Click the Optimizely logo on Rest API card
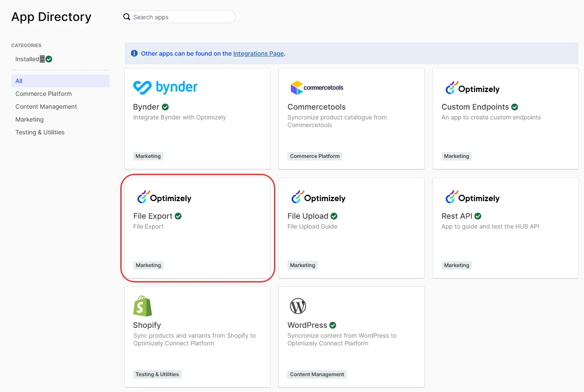 [472, 197]
